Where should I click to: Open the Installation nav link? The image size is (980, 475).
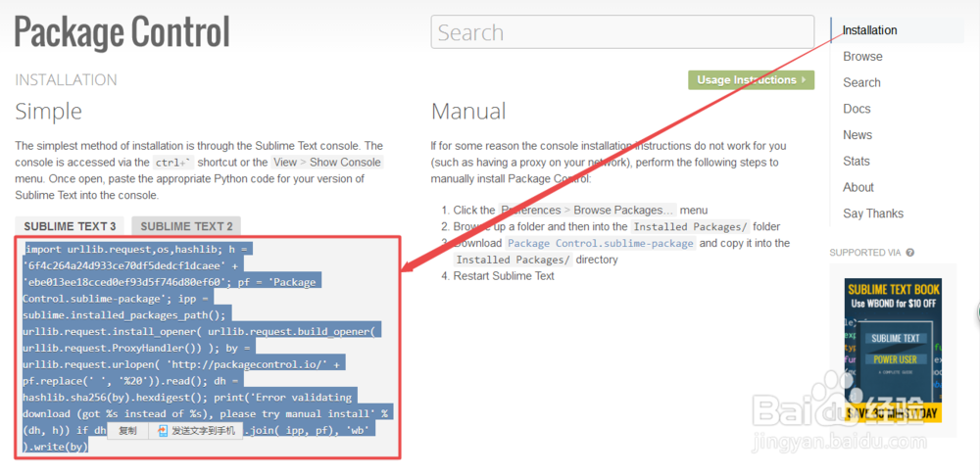[869, 30]
